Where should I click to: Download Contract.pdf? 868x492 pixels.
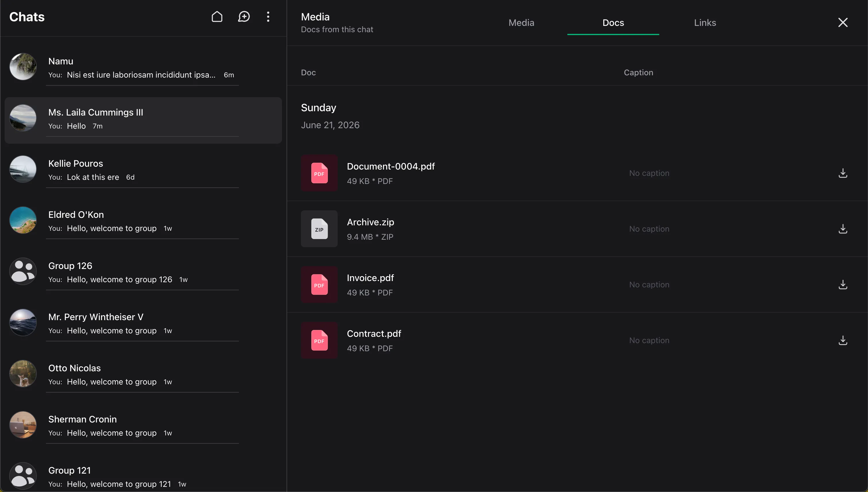[x=843, y=340]
